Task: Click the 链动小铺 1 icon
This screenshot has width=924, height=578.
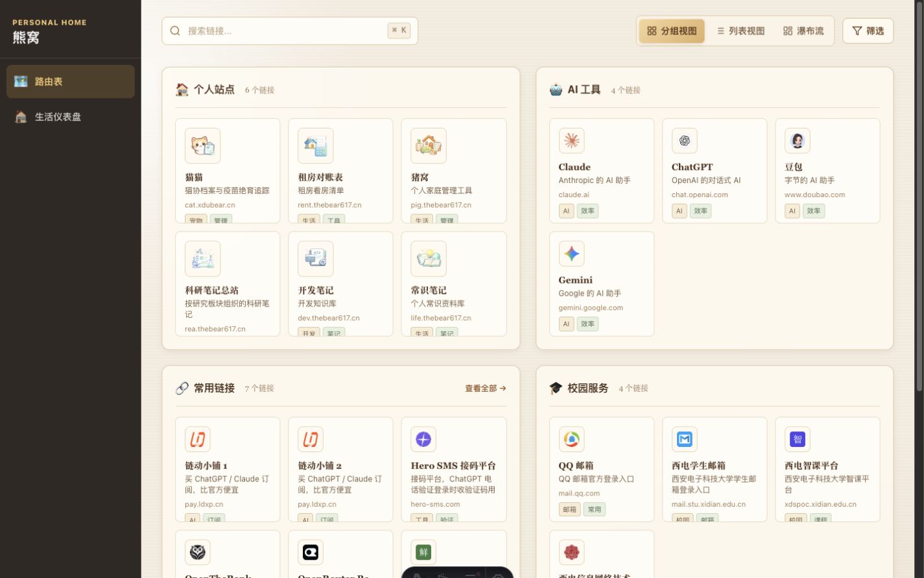Action: [198, 439]
